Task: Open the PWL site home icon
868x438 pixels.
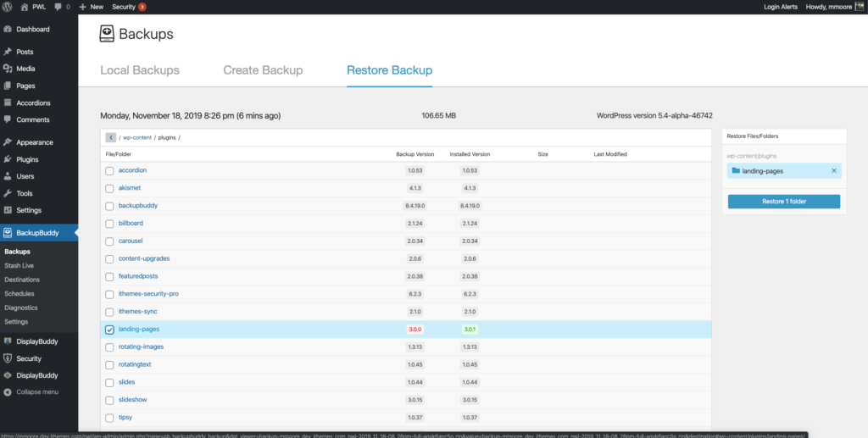Action: click(x=25, y=7)
